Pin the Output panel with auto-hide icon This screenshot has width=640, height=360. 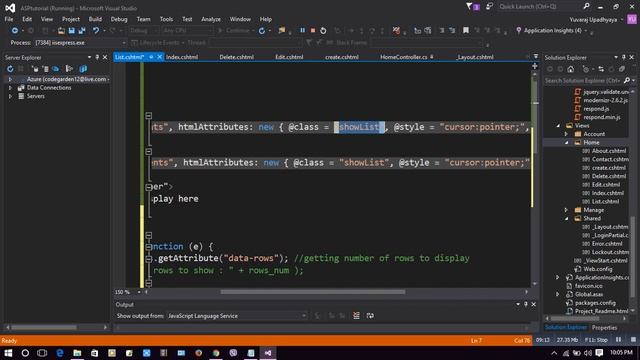(x=526, y=304)
